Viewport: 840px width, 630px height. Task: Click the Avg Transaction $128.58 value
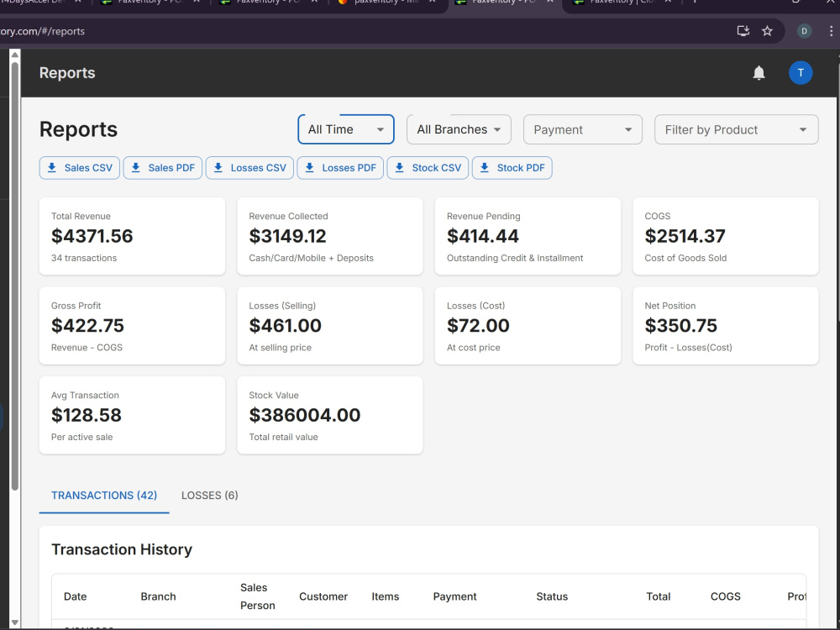click(x=87, y=415)
